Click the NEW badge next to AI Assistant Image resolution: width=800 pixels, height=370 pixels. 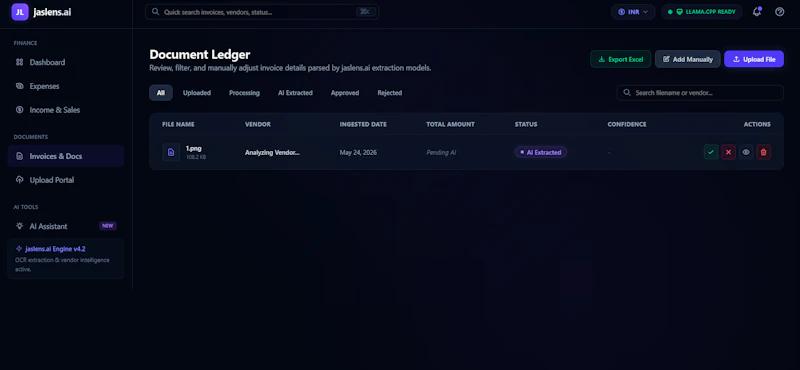[108, 226]
